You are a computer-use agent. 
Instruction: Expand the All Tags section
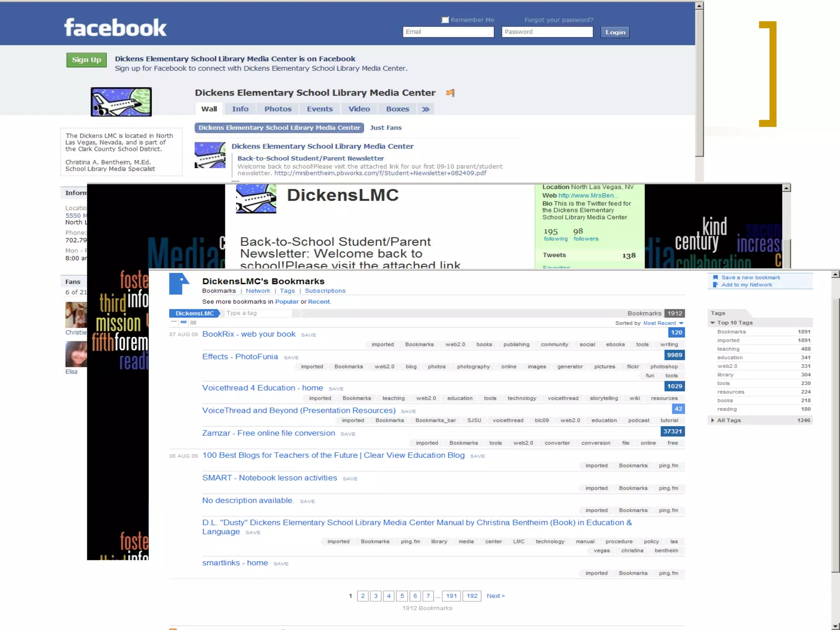click(712, 420)
